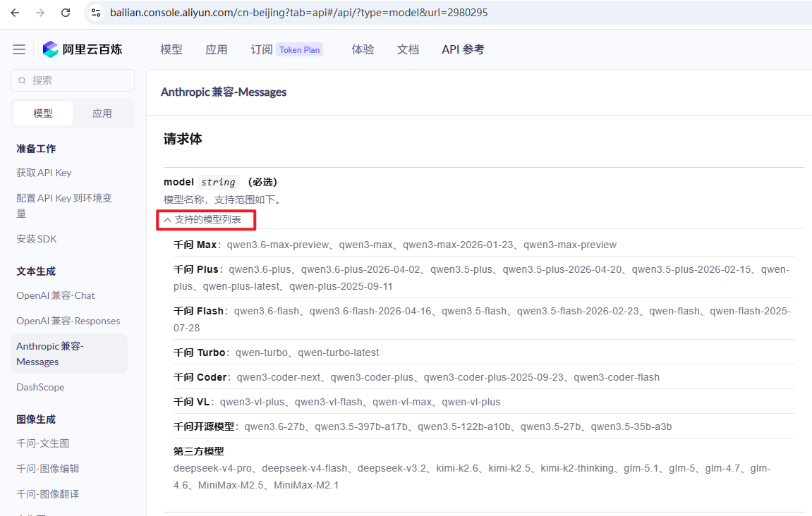
Task: Click MiniMax-M2.5 model name
Action: pos(231,485)
